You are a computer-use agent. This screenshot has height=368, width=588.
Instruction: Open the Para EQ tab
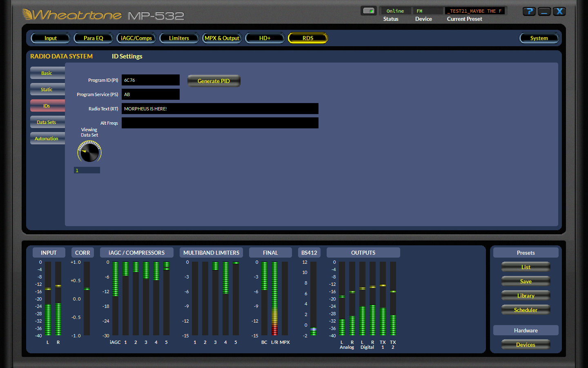pos(94,38)
